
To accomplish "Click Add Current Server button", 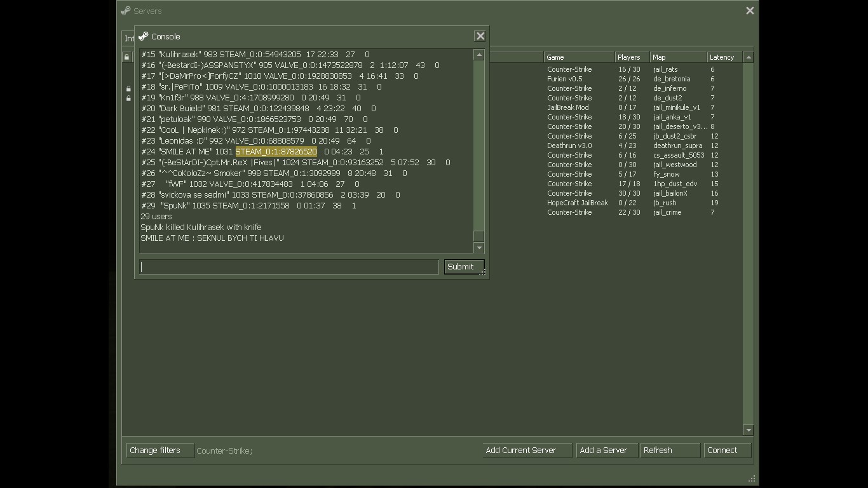I will pyautogui.click(x=527, y=451).
